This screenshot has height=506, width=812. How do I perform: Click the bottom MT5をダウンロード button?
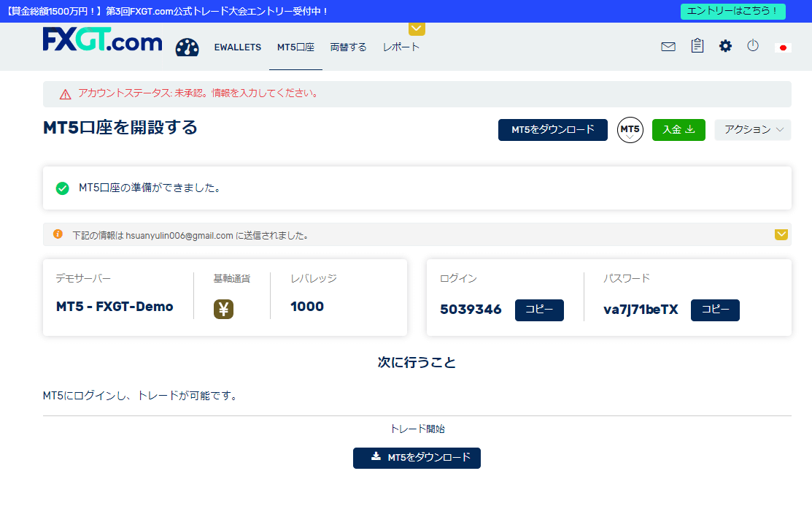point(417,458)
